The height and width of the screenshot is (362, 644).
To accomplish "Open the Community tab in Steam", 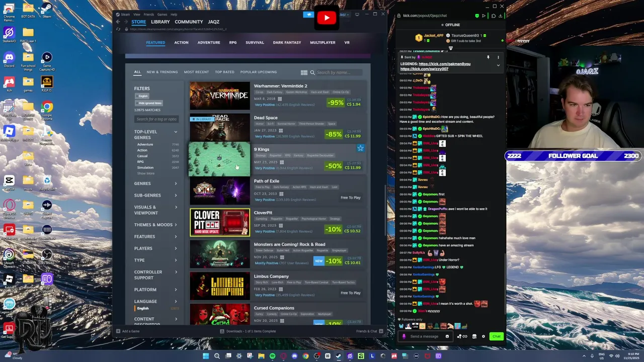I will tap(189, 22).
